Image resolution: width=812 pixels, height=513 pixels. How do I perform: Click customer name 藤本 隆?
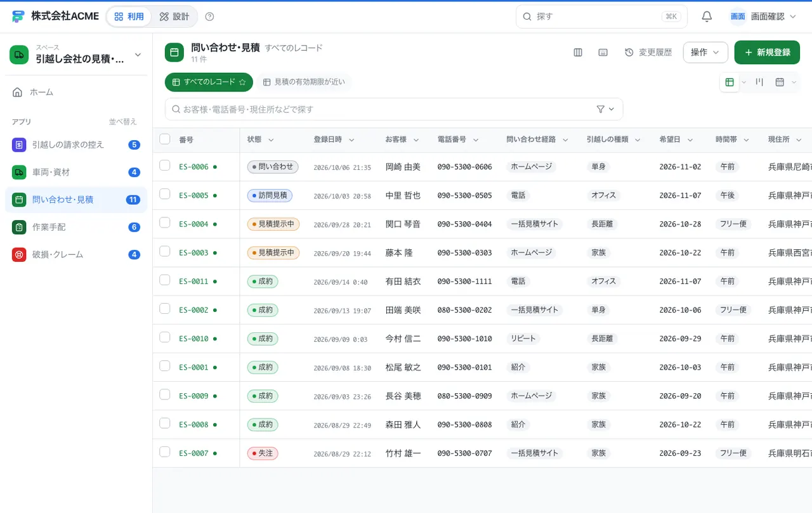(x=399, y=252)
